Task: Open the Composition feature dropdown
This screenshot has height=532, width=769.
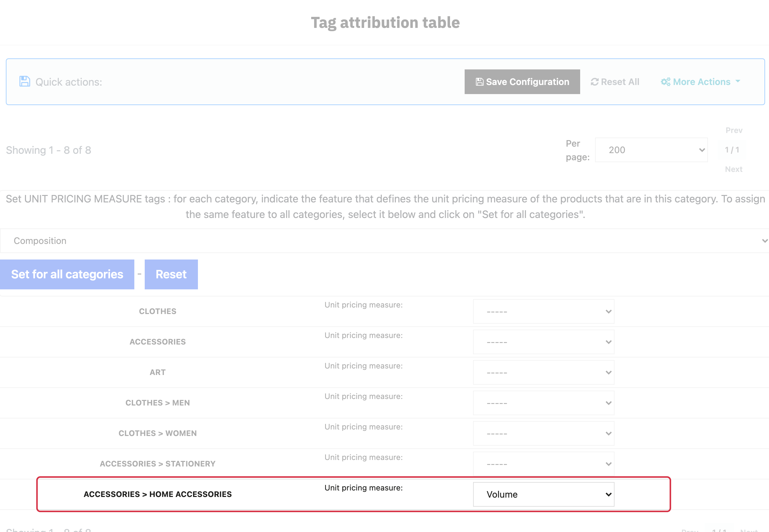Action: click(x=384, y=241)
